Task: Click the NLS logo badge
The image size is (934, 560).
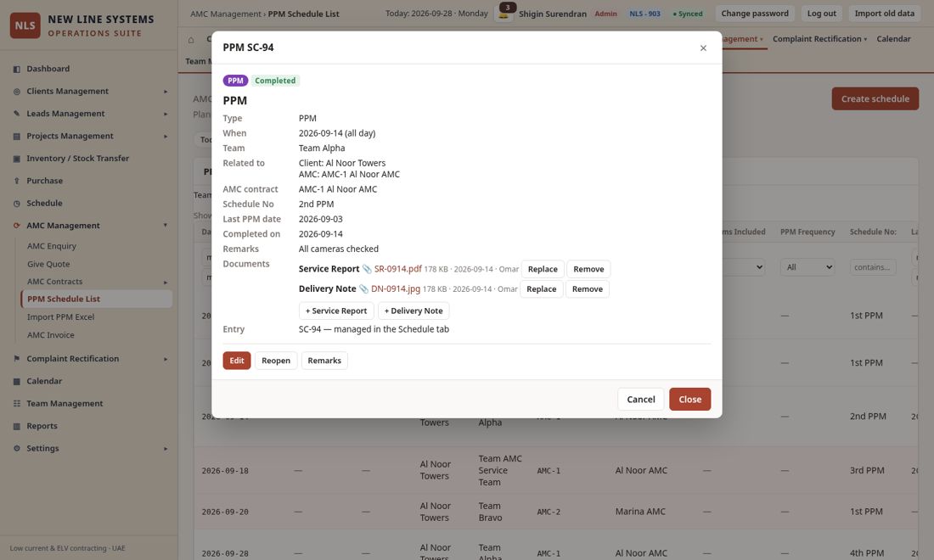Action: tap(25, 25)
